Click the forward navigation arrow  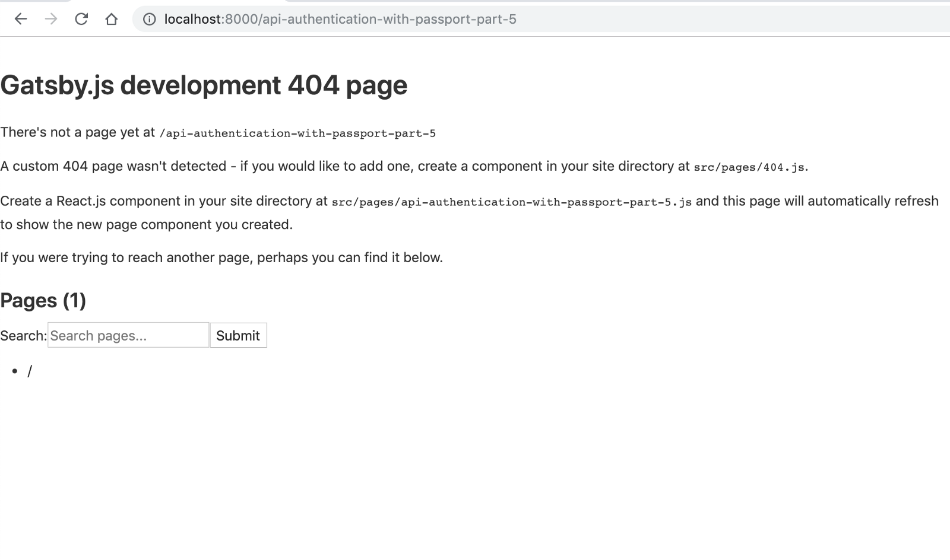click(50, 19)
